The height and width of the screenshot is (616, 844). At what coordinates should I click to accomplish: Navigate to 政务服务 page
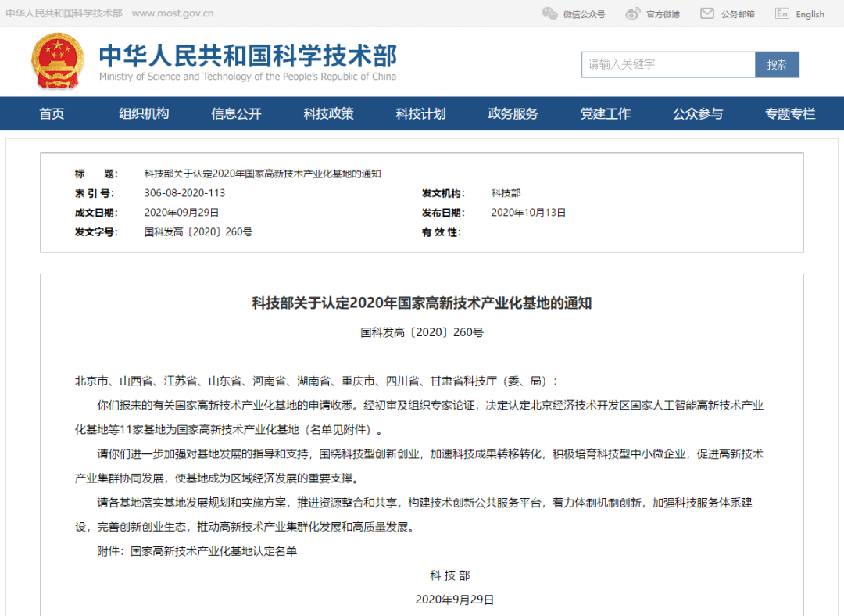[513, 114]
